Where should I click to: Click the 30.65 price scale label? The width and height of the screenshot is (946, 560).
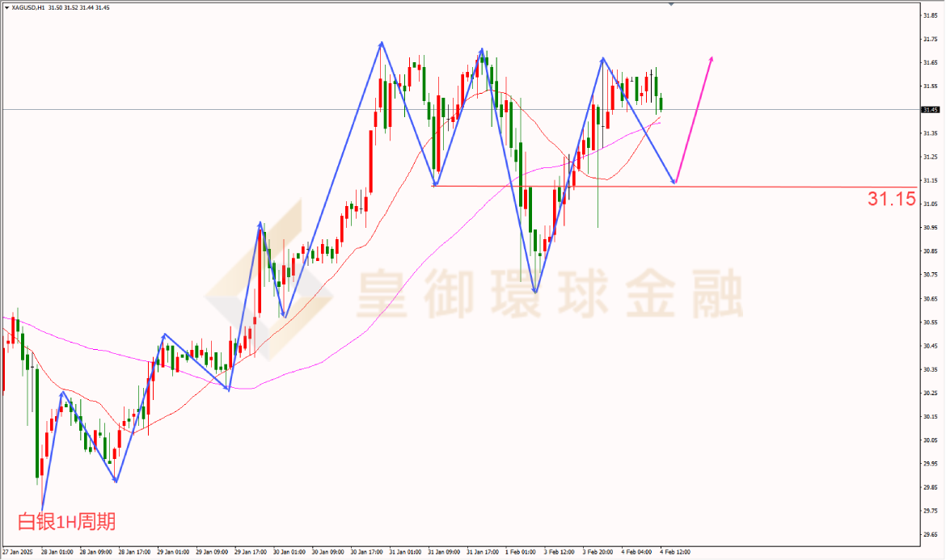pos(931,299)
